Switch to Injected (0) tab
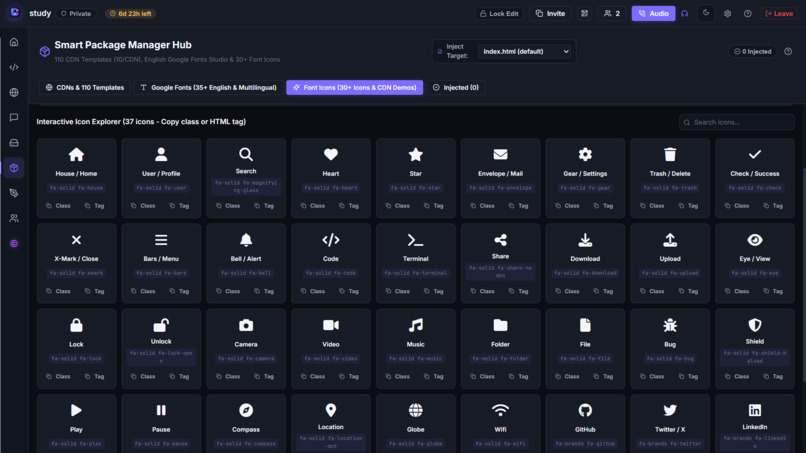806x453 pixels. tap(456, 87)
